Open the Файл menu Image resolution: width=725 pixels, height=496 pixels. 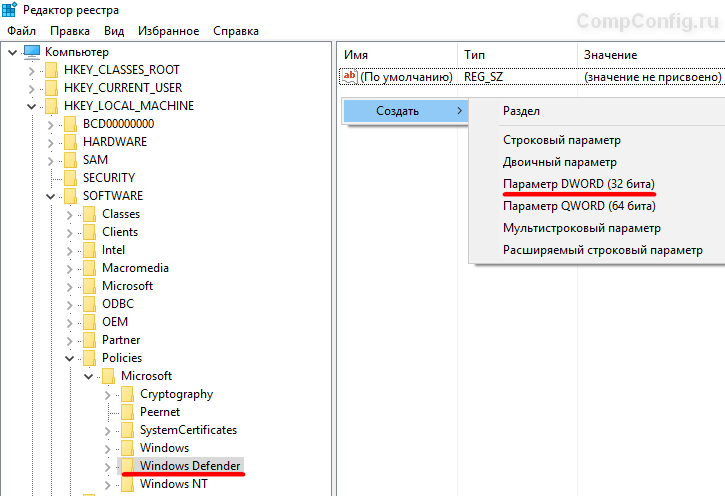click(x=21, y=31)
